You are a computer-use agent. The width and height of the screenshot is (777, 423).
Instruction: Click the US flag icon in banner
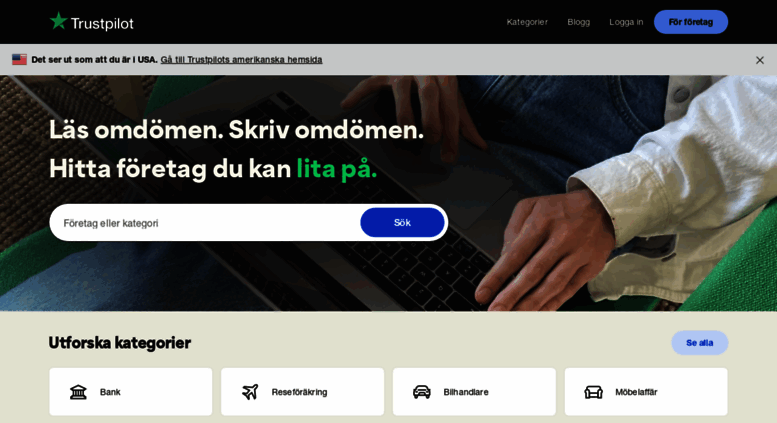point(19,59)
